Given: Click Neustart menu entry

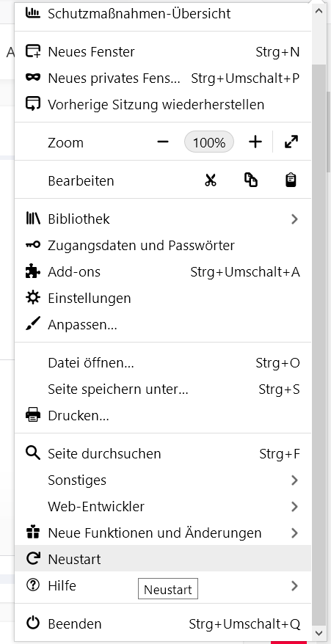Looking at the screenshot, I should point(163,559).
